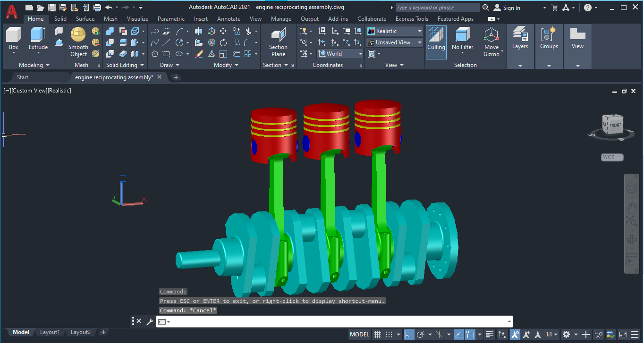
Task: Click the New drawing icon
Action: 29,7
